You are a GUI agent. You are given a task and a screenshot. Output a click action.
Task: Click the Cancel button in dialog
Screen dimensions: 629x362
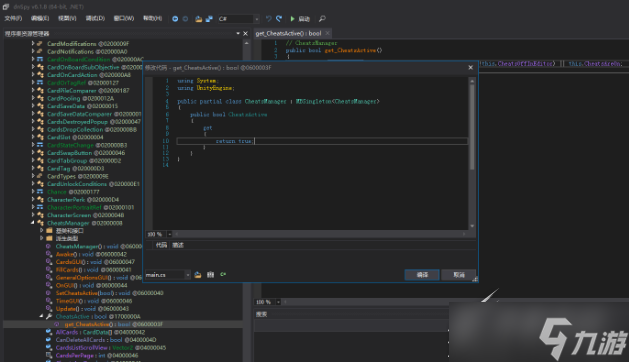[x=459, y=275]
